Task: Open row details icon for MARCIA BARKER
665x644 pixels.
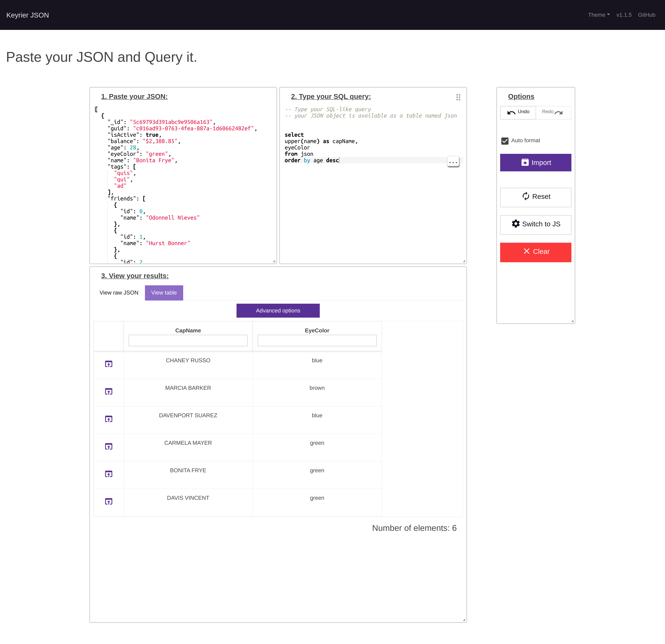Action: coord(109,391)
